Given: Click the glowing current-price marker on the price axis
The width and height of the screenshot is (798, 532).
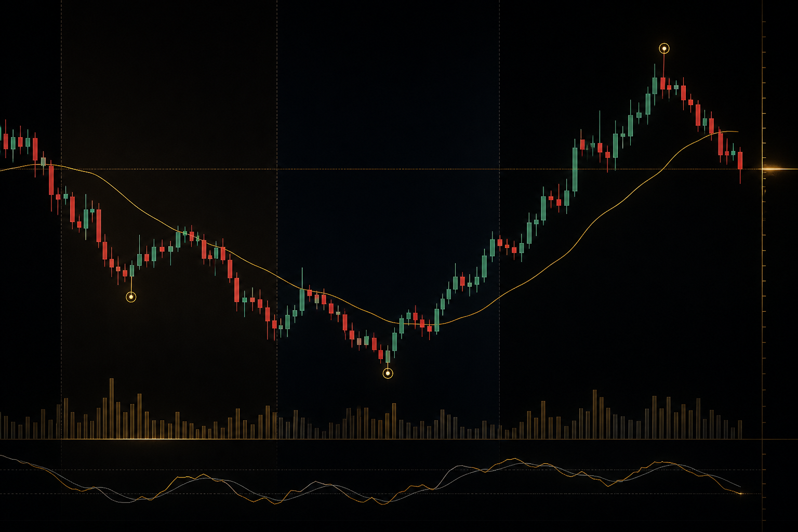Looking at the screenshot, I should (x=774, y=169).
